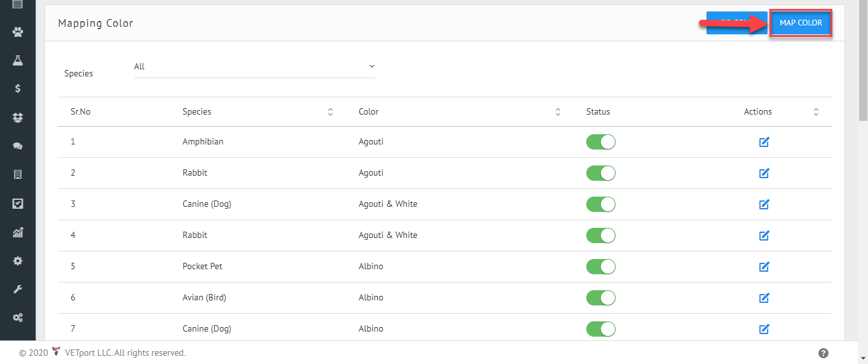Sort table by Color column

click(x=558, y=112)
